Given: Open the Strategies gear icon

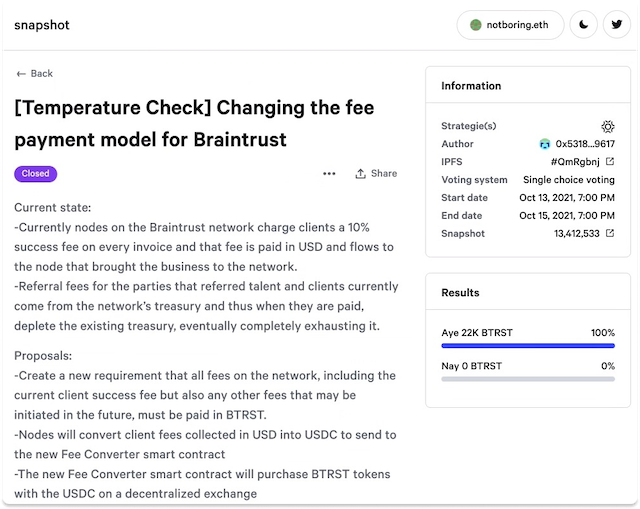Looking at the screenshot, I should click(608, 126).
